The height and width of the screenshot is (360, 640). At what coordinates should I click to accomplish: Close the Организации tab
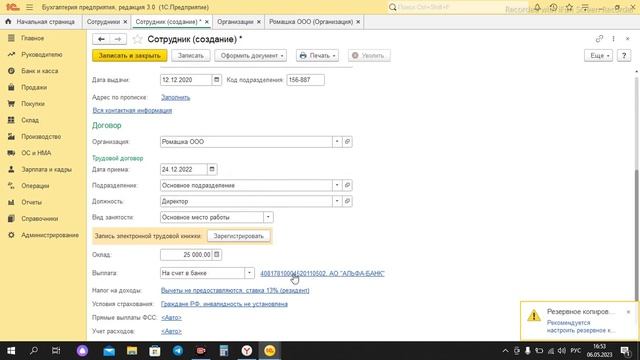[258, 22]
